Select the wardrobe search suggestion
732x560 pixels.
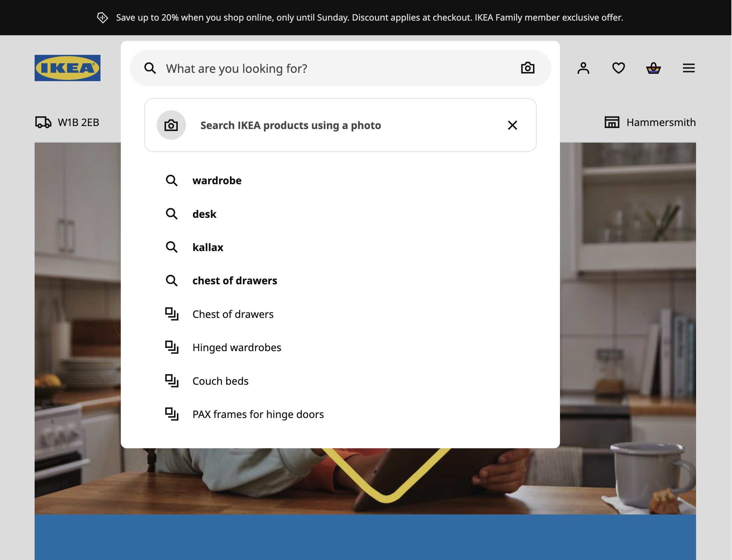coord(217,180)
